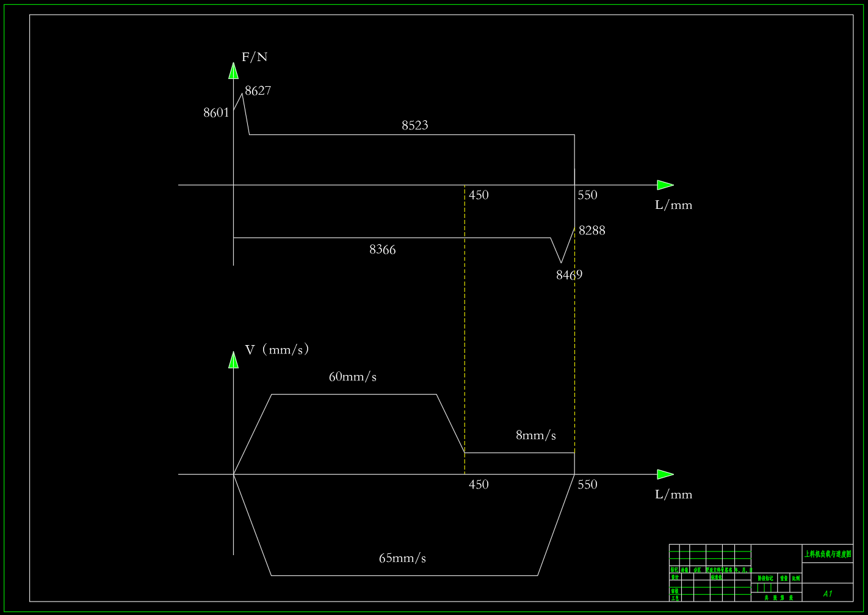The image size is (868, 615).
Task: Select the 设计 title block label
Action: pos(675,577)
